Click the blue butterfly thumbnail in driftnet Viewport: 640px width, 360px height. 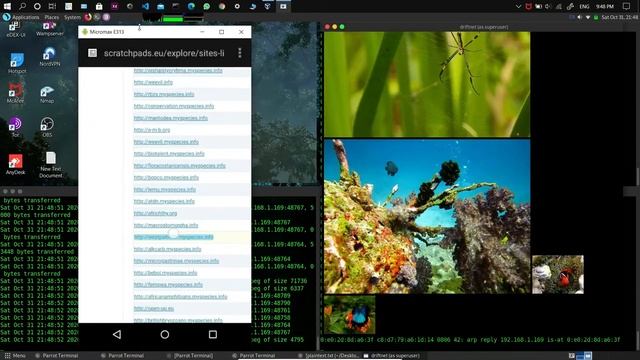pos(349,315)
